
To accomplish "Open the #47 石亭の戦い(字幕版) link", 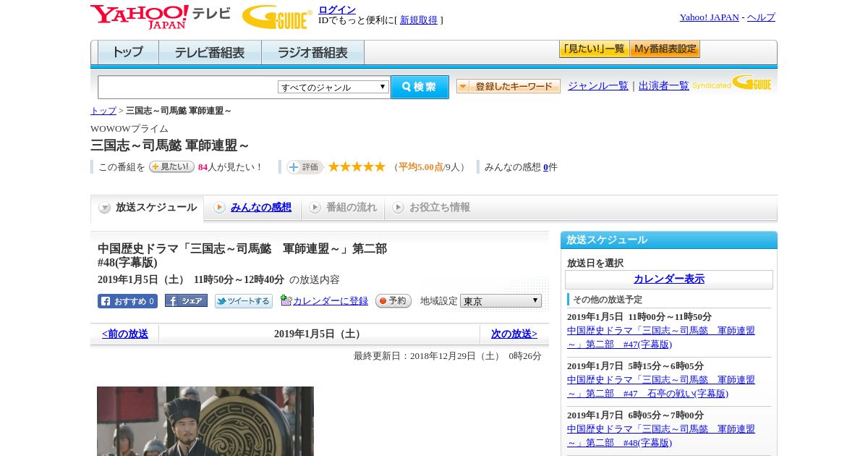I will coord(661,387).
